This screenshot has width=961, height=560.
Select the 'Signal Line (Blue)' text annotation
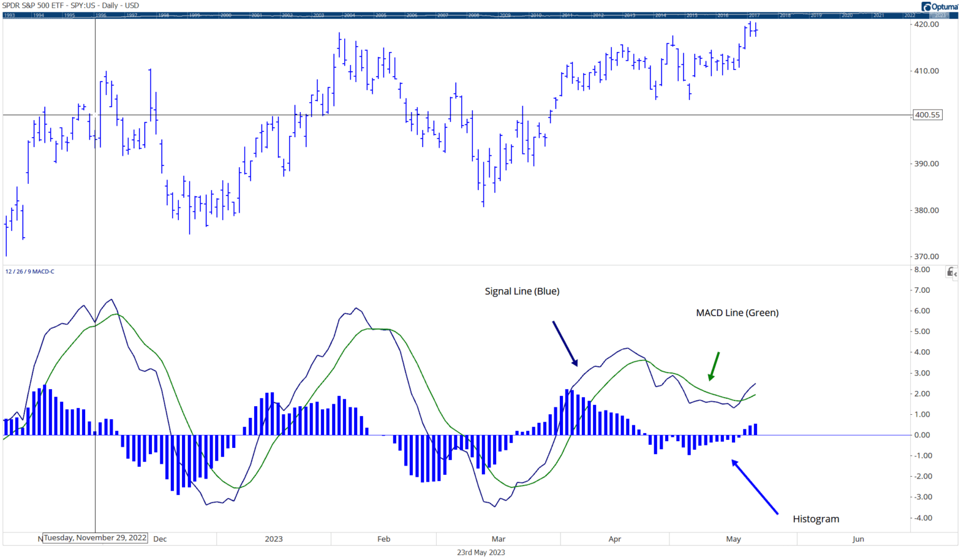coord(522,291)
